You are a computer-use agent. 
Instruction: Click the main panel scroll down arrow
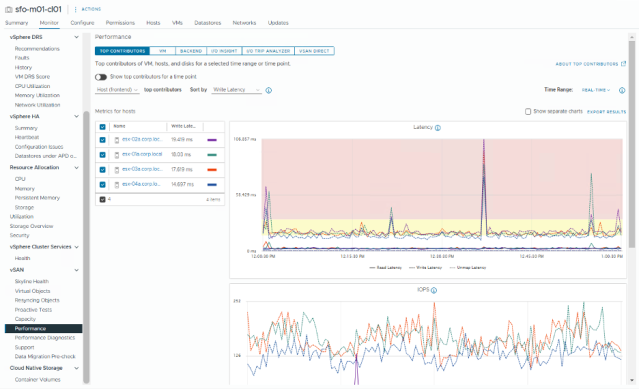click(632, 380)
